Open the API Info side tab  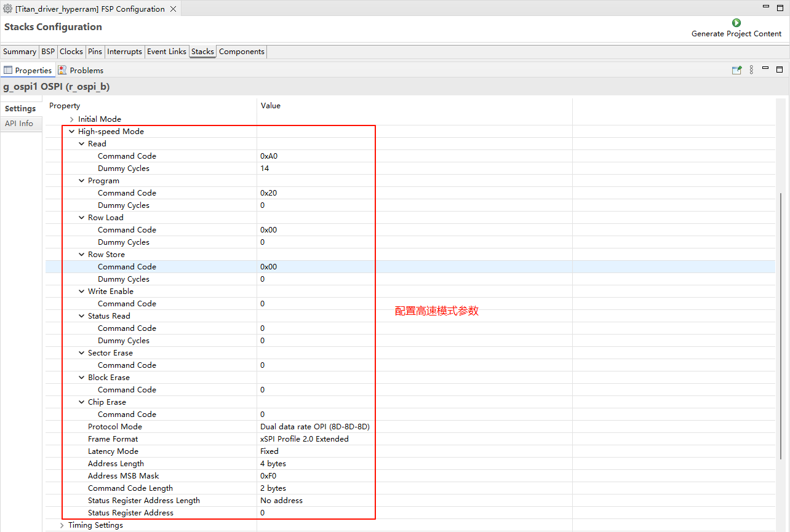(19, 124)
